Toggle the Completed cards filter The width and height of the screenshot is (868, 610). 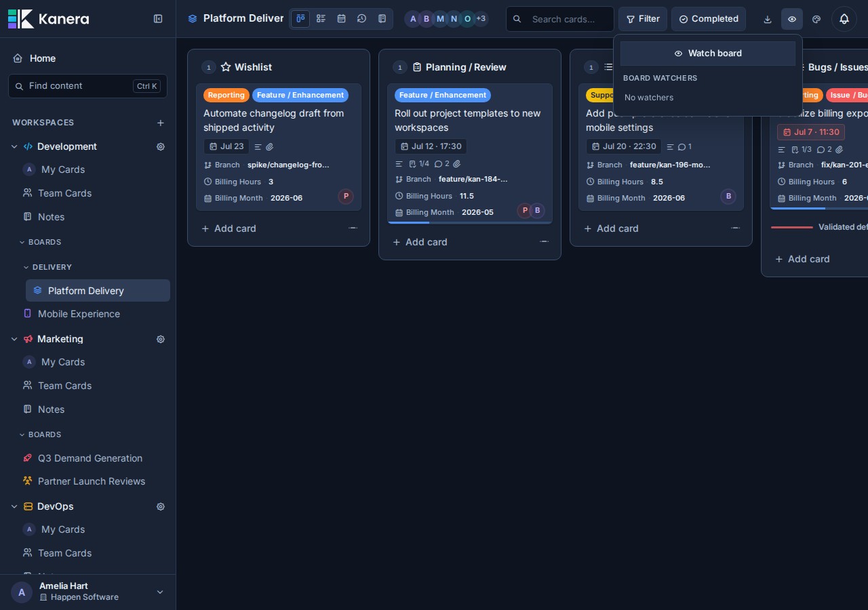click(x=709, y=19)
